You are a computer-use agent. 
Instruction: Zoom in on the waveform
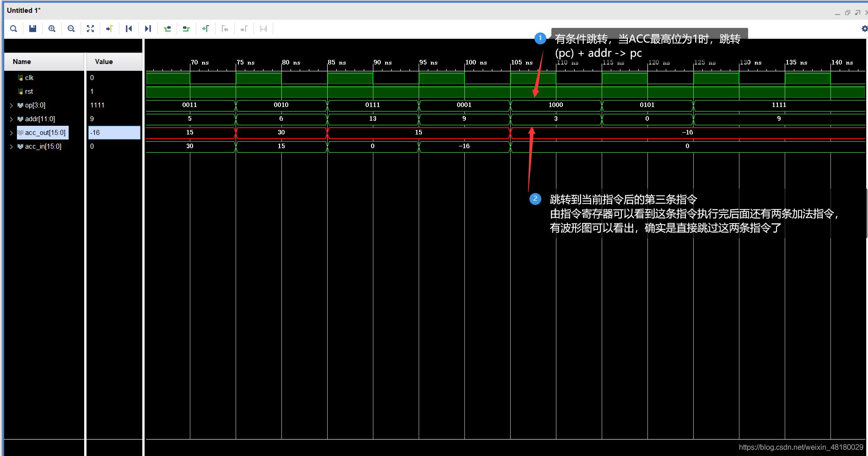pos(52,29)
